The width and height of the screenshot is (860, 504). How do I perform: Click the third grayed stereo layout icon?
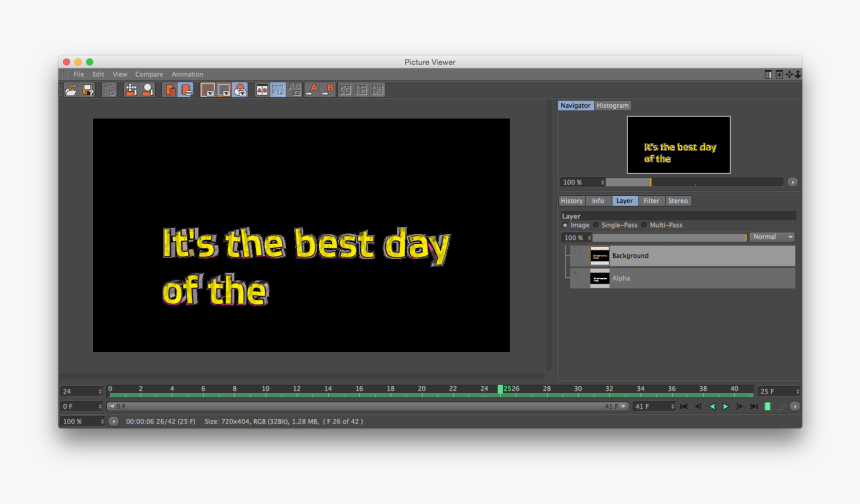[378, 90]
